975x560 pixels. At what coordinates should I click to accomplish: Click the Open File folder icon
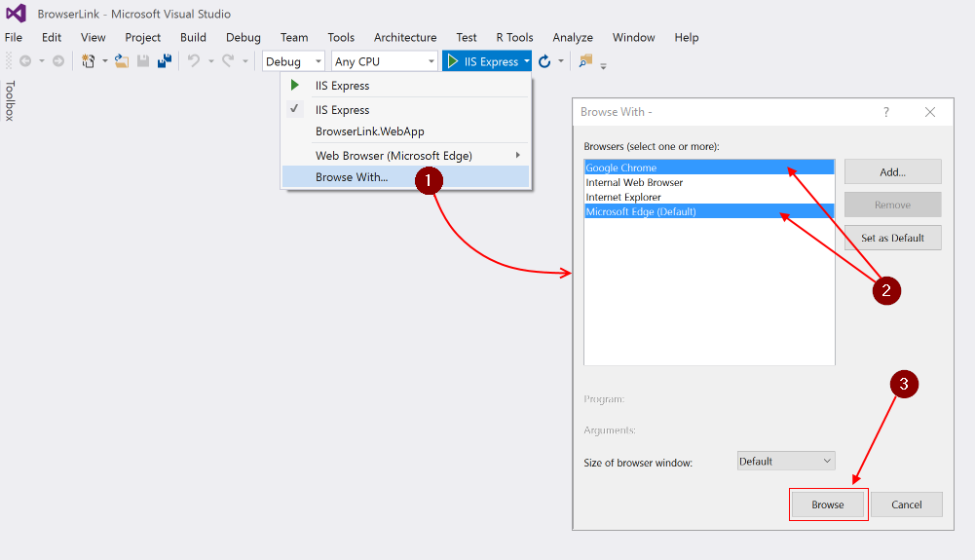[x=122, y=61]
